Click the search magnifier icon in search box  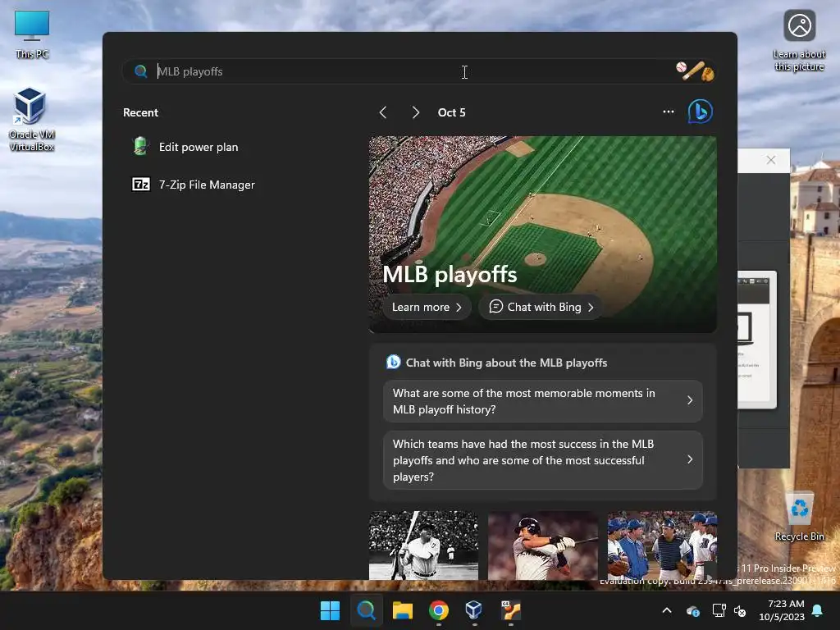(141, 71)
